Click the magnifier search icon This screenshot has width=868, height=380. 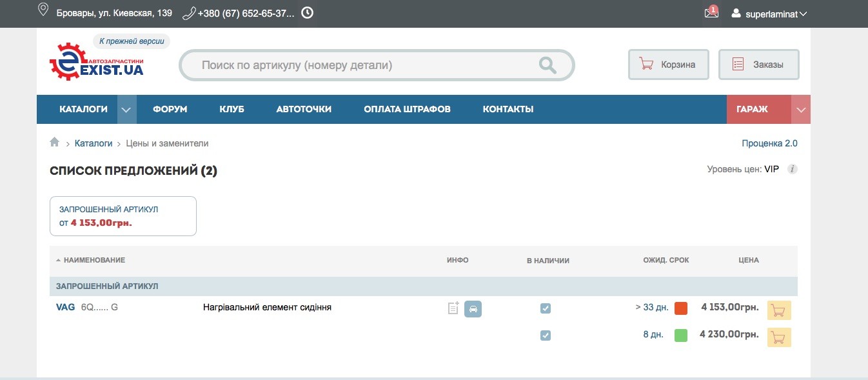point(547,65)
